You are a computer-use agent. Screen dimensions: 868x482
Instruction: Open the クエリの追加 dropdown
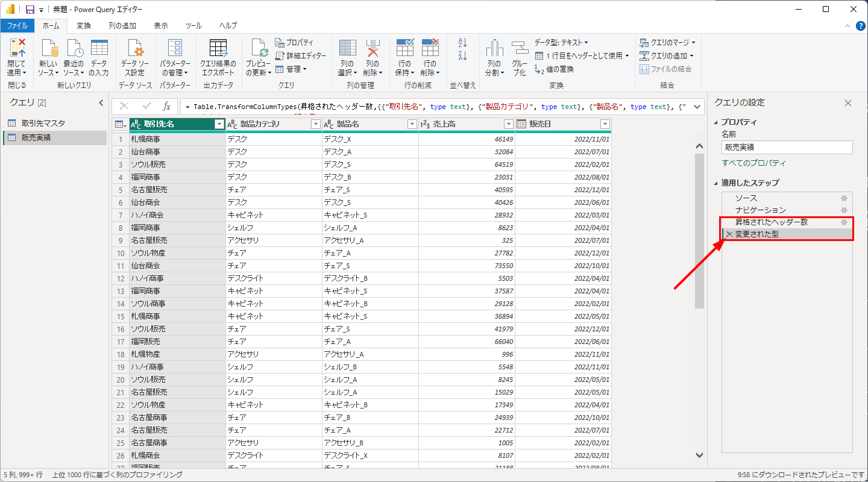pos(667,55)
